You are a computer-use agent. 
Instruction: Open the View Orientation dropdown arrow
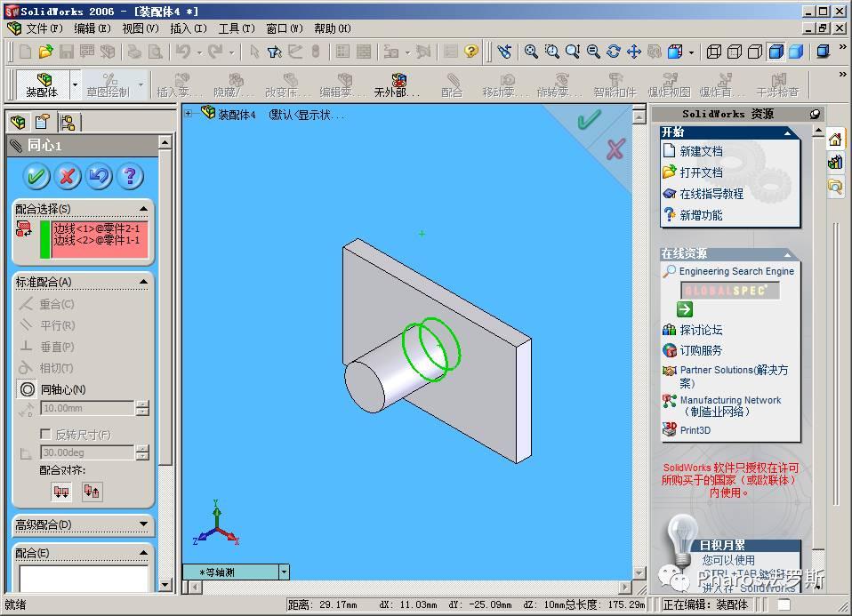click(691, 52)
